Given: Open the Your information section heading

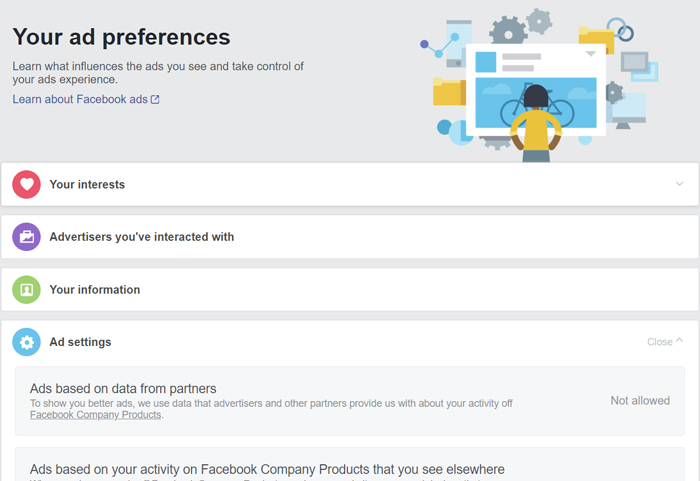Looking at the screenshot, I should (94, 290).
